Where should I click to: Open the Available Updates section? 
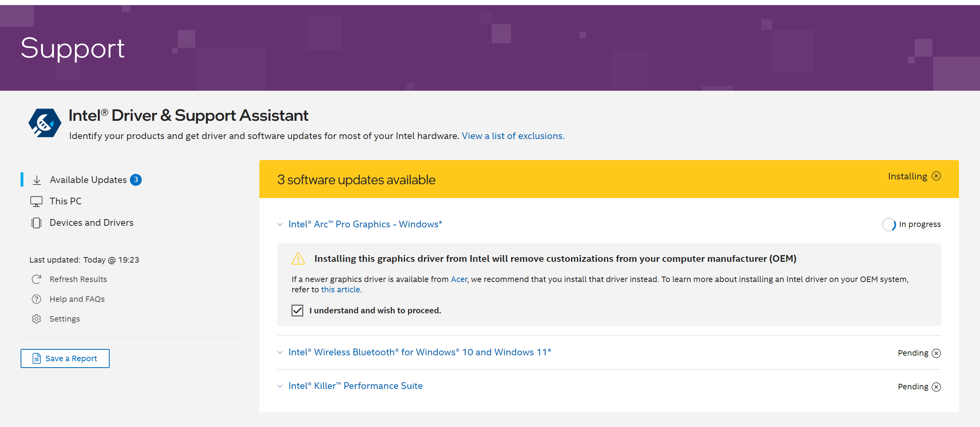click(x=88, y=180)
